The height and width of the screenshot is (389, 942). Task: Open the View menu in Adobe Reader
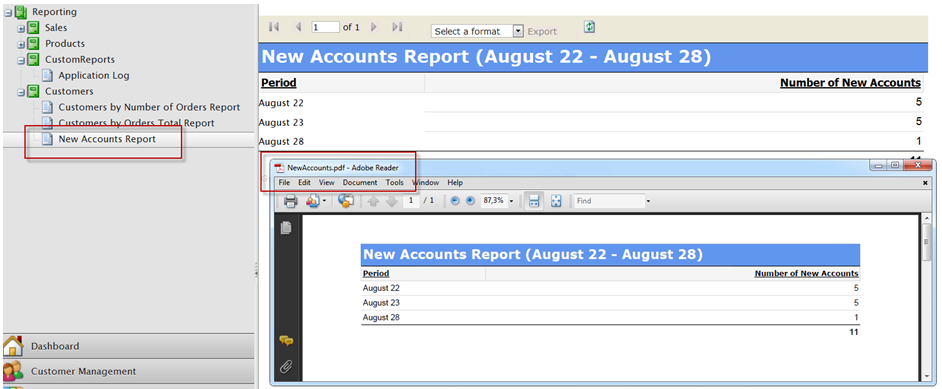pyautogui.click(x=327, y=182)
